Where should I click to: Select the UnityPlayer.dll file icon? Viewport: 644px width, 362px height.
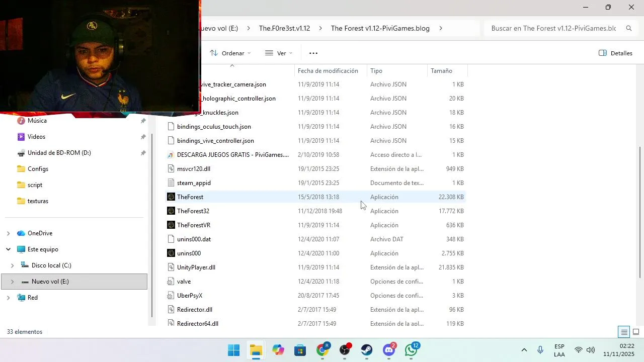tap(171, 267)
